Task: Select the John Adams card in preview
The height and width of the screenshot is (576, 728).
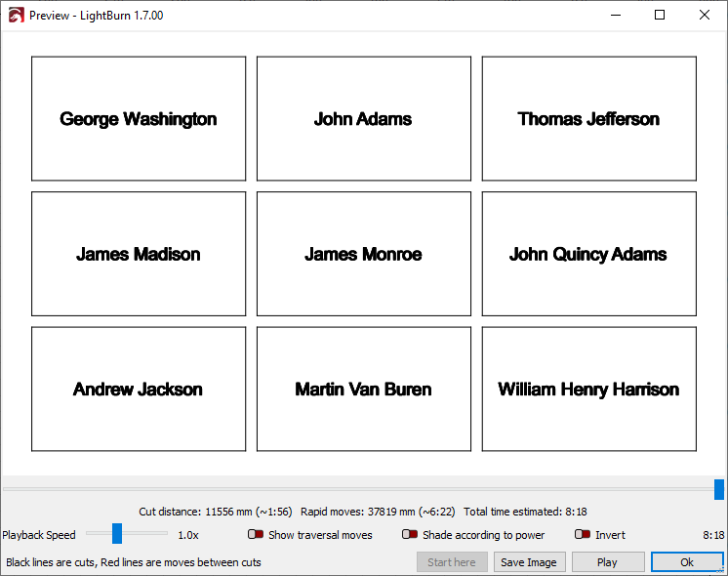Action: coord(363,119)
